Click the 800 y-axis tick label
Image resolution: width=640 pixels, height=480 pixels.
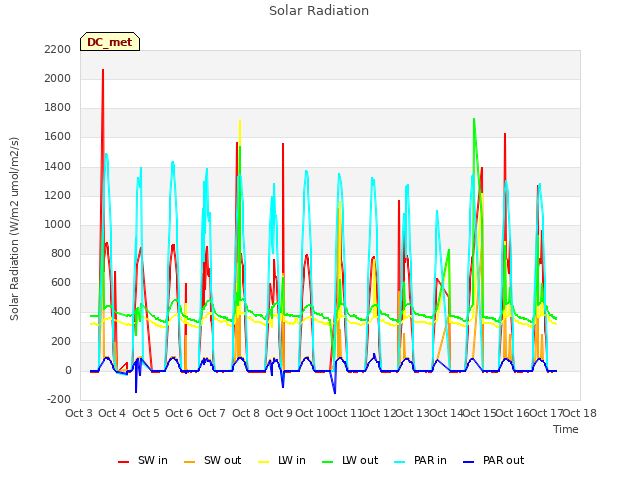pos(61,254)
